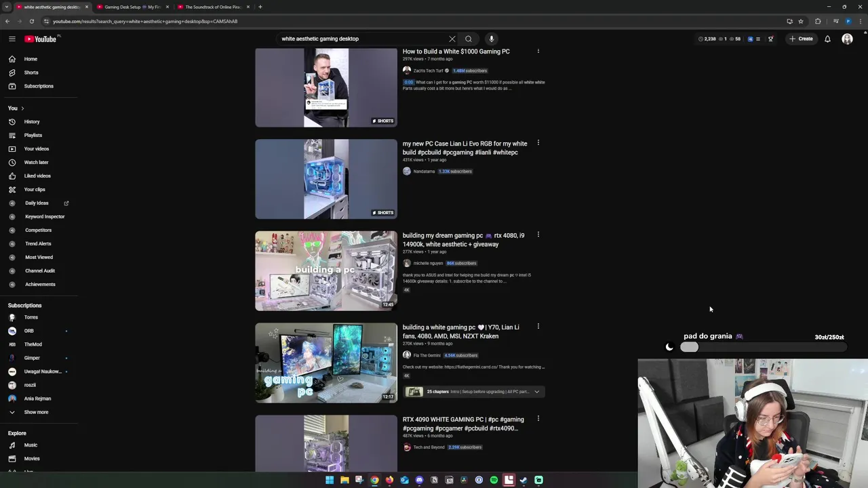Clear the search box text
This screenshot has height=488, width=868.
click(x=452, y=39)
